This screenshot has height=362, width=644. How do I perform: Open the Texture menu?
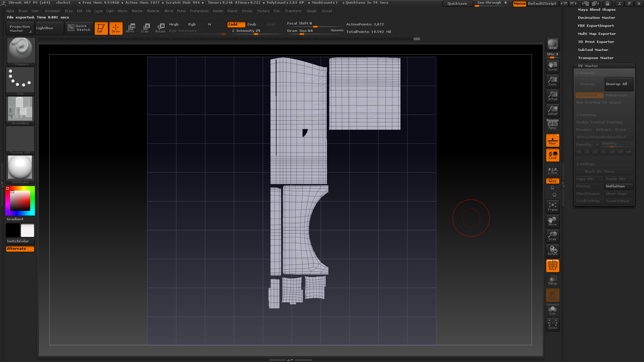coord(263,11)
